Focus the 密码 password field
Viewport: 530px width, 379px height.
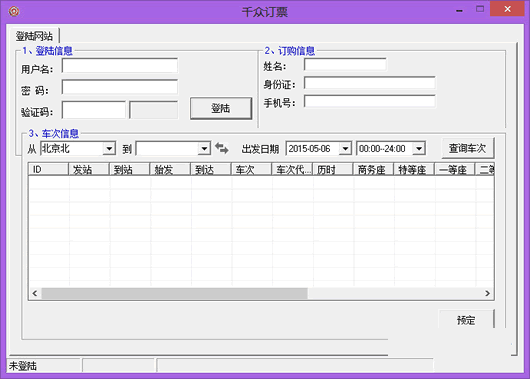pyautogui.click(x=120, y=87)
